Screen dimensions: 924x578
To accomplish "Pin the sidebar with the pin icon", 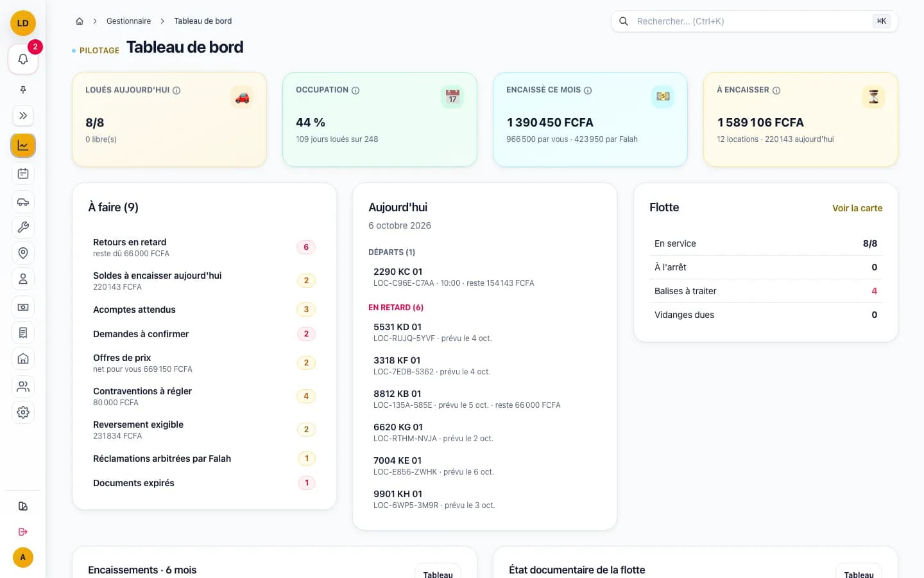I will pos(23,90).
